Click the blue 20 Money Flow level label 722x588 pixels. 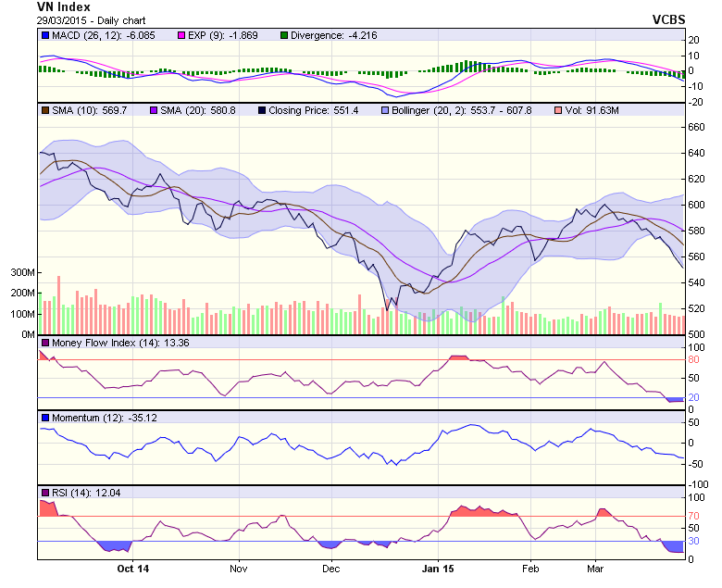(x=692, y=397)
